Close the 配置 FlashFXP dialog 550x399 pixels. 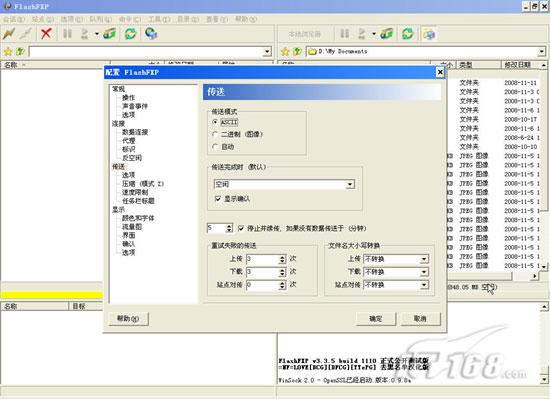click(440, 72)
